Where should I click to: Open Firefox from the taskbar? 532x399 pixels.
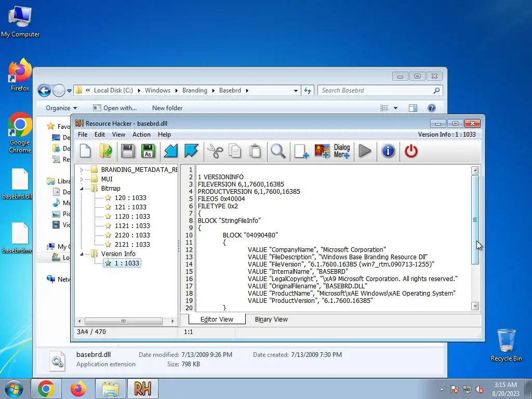pos(78,389)
